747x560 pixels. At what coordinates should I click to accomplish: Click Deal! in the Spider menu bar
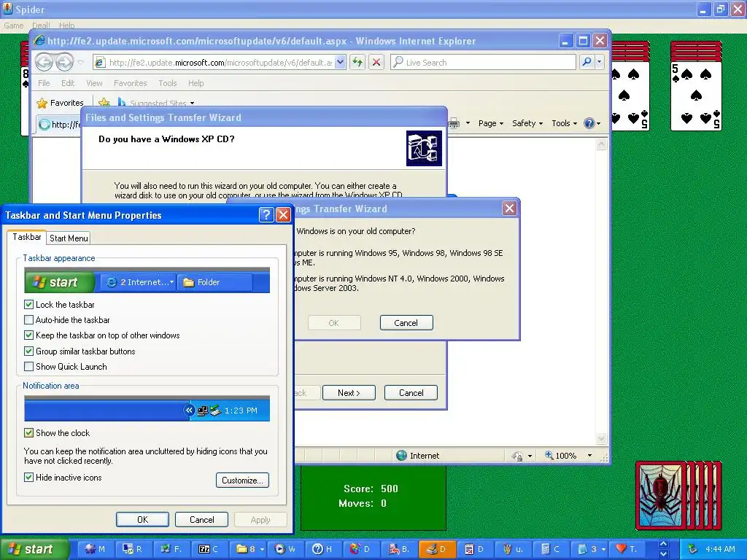pos(41,26)
